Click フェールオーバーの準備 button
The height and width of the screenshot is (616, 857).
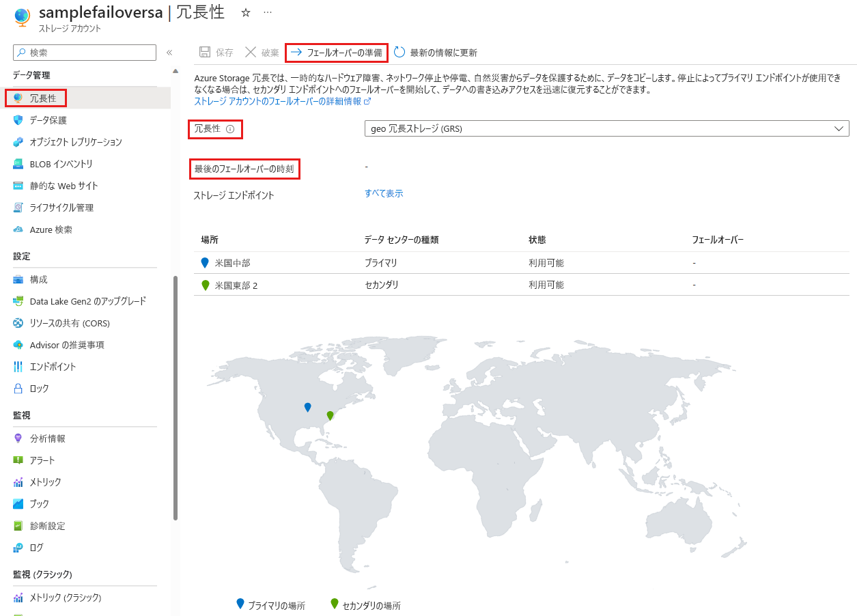tap(337, 53)
